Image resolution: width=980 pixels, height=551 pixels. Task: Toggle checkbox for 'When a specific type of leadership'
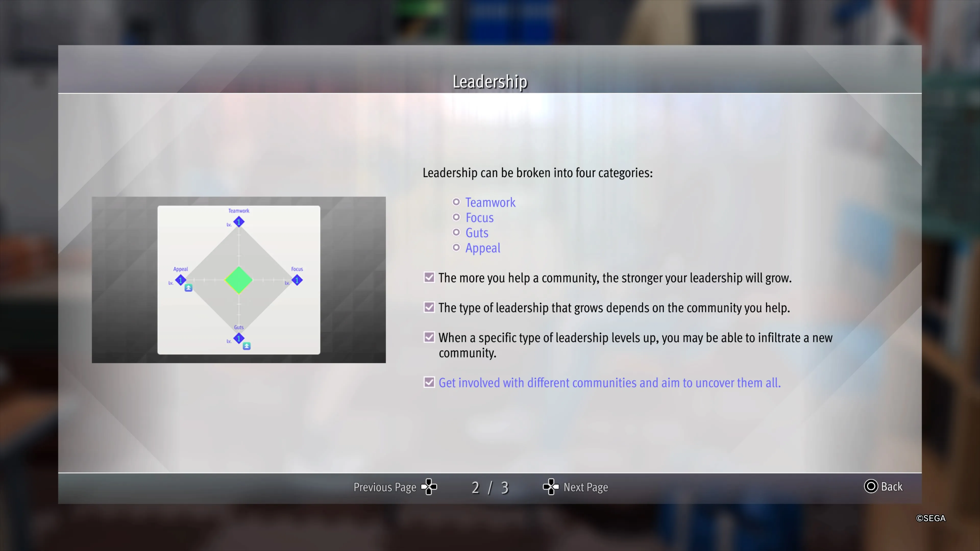click(429, 337)
